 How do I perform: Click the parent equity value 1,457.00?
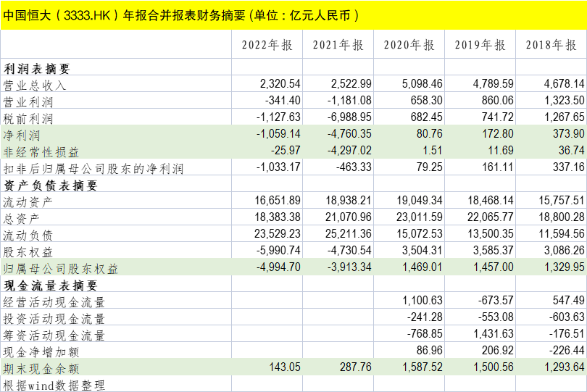pyautogui.click(x=494, y=267)
